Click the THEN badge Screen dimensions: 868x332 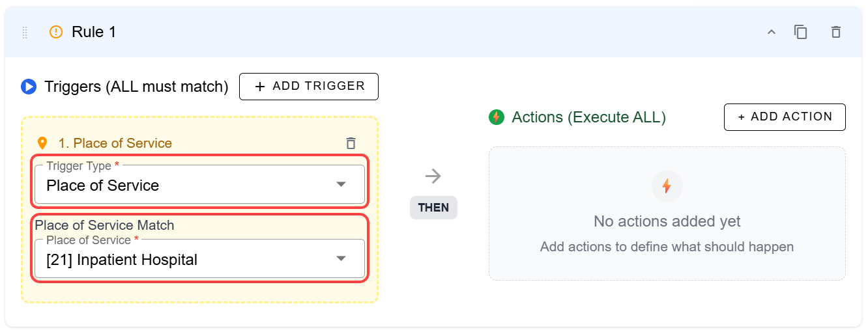click(x=433, y=208)
